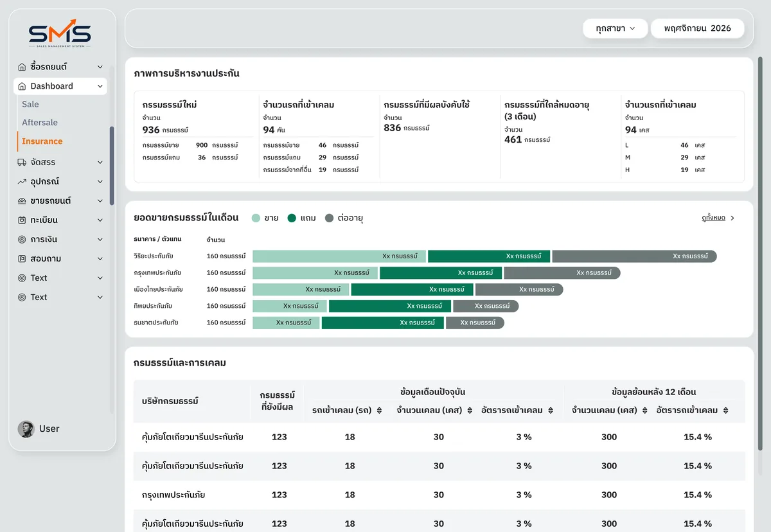Click the arrow next to ดูทั้งหมด
Image resolution: width=771 pixels, height=532 pixels.
click(733, 218)
